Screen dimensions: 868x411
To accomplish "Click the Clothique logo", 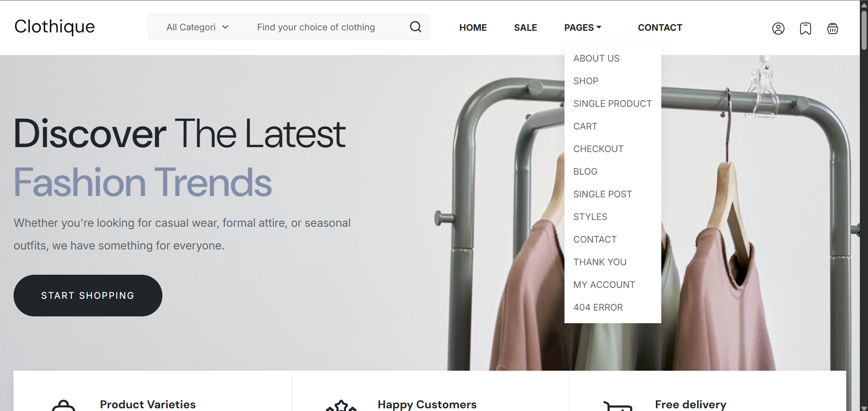I will pos(55,27).
